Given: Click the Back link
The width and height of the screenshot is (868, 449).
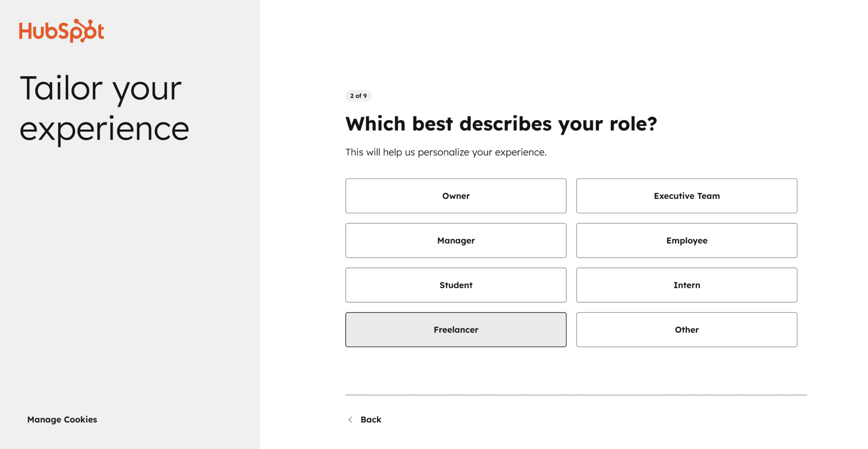Looking at the screenshot, I should pyautogui.click(x=370, y=419).
